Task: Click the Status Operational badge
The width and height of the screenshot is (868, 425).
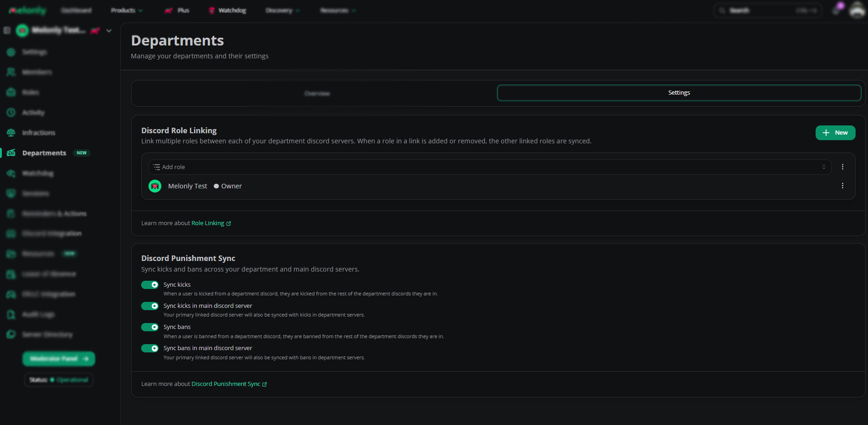Action: coord(59,380)
